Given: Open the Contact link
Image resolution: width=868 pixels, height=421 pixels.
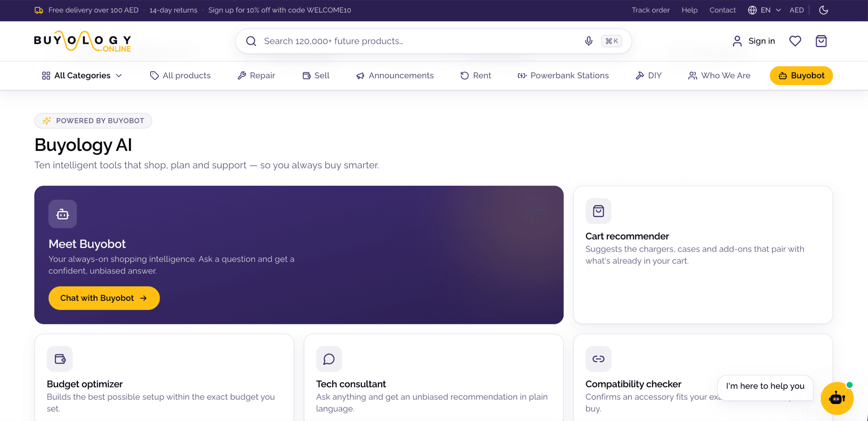Looking at the screenshot, I should coord(722,10).
